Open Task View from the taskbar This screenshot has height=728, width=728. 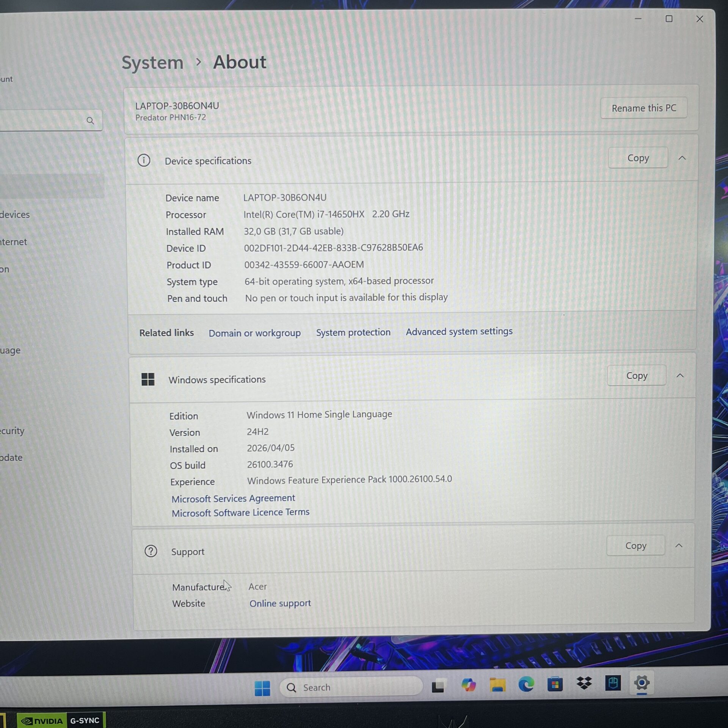click(x=438, y=686)
